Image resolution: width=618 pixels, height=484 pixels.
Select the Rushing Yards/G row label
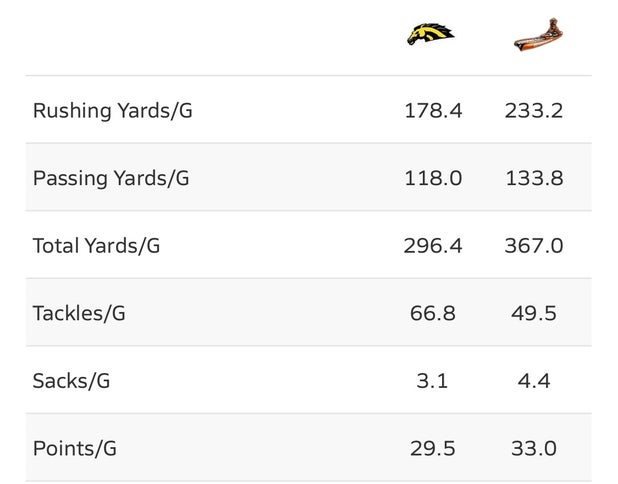pos(113,110)
